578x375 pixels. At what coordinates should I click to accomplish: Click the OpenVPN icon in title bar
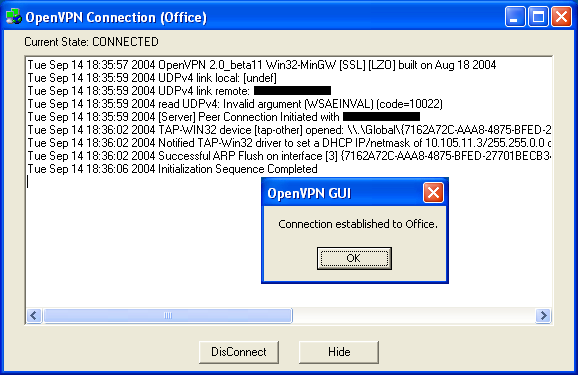[14, 17]
